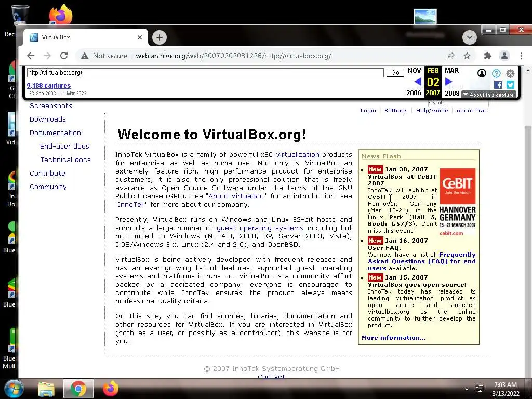532x399 pixels.
Task: Go to previous capture with left blue arrow
Action: pyautogui.click(x=418, y=82)
